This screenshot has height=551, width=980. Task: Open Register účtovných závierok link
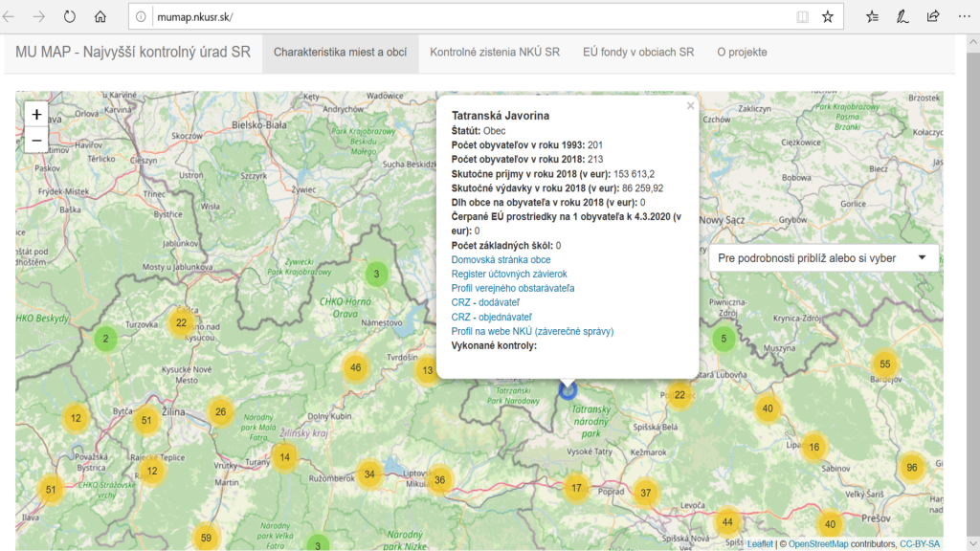(509, 275)
